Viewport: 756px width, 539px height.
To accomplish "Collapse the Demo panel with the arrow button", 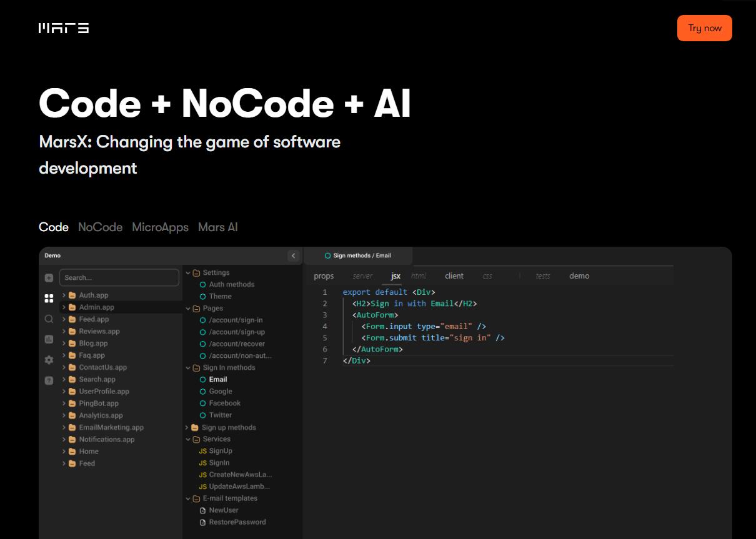I will [294, 255].
